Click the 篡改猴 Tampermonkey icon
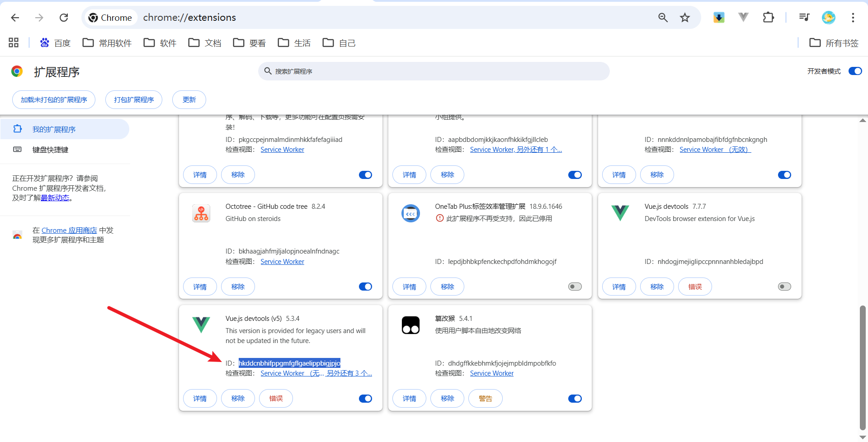 pos(410,325)
